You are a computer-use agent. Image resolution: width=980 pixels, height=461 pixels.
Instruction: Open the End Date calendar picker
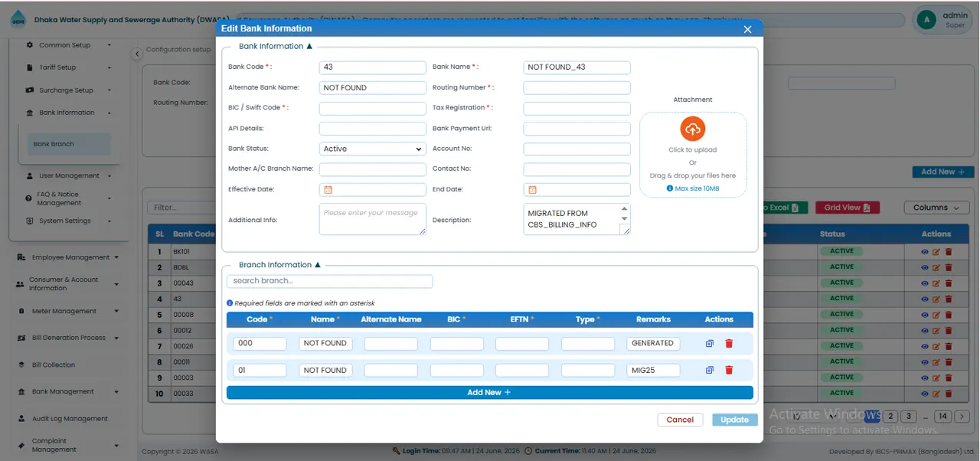point(533,189)
